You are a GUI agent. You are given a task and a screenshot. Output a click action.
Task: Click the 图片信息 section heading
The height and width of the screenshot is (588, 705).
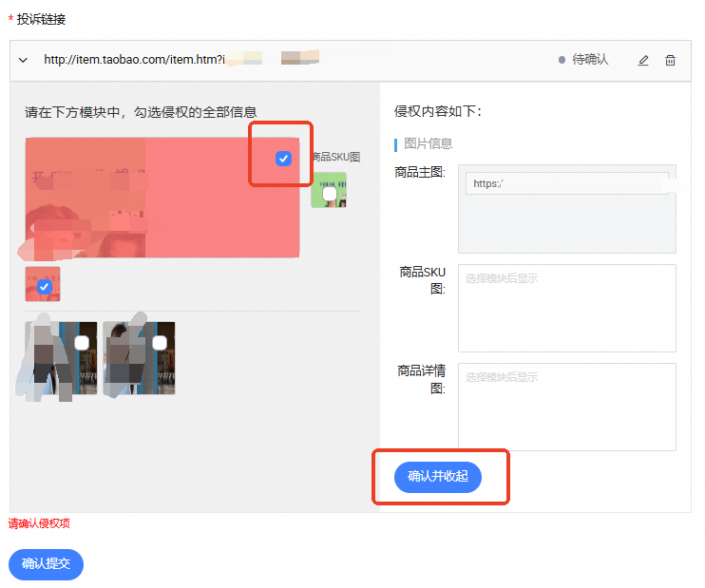click(x=428, y=143)
